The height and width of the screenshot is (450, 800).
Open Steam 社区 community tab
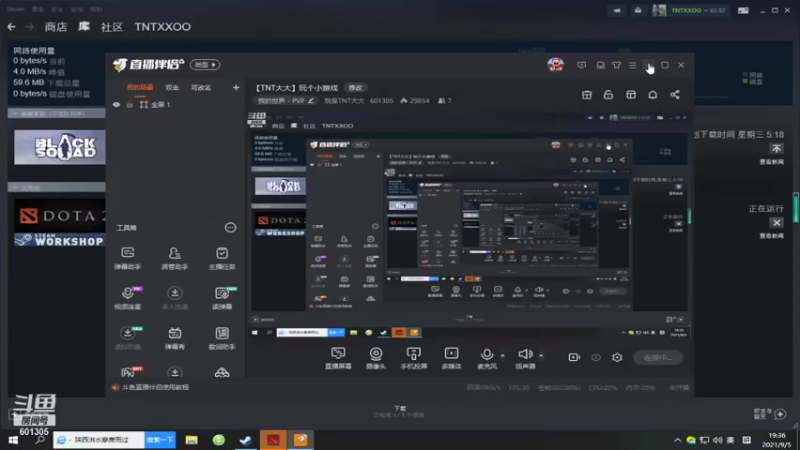click(x=112, y=27)
